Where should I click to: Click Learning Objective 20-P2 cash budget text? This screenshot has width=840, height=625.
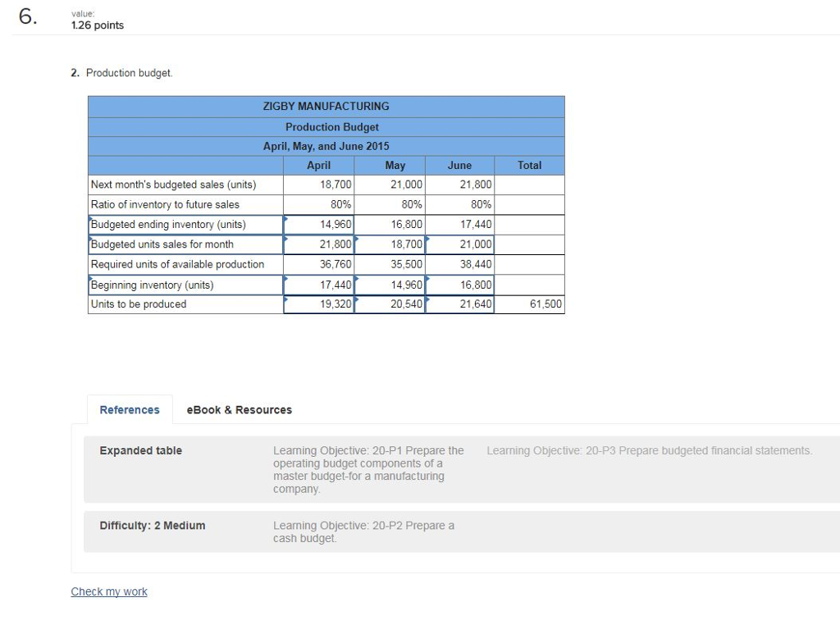pos(364,531)
